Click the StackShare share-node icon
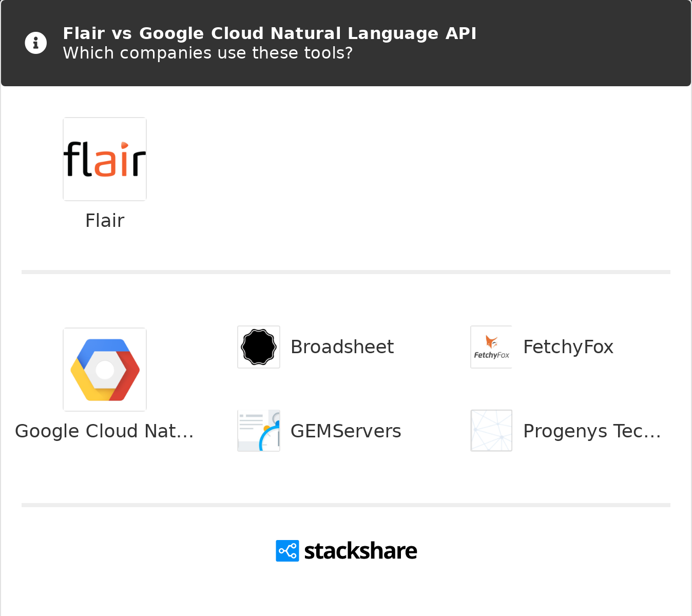Image resolution: width=692 pixels, height=616 pixels. pos(287,551)
